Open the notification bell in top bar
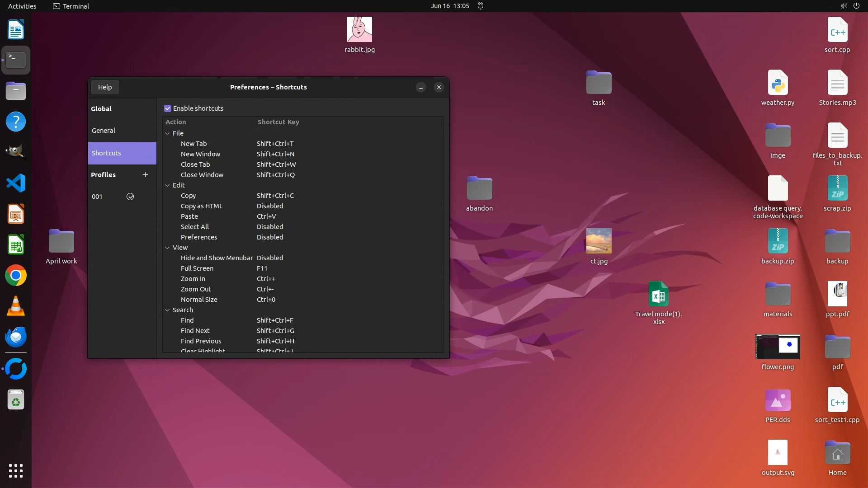 pos(481,6)
